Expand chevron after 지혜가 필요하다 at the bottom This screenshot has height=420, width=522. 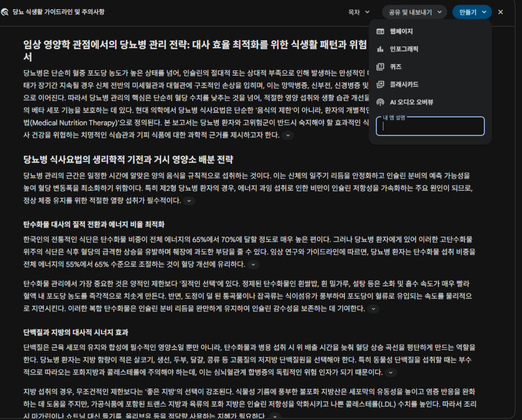[275, 416]
